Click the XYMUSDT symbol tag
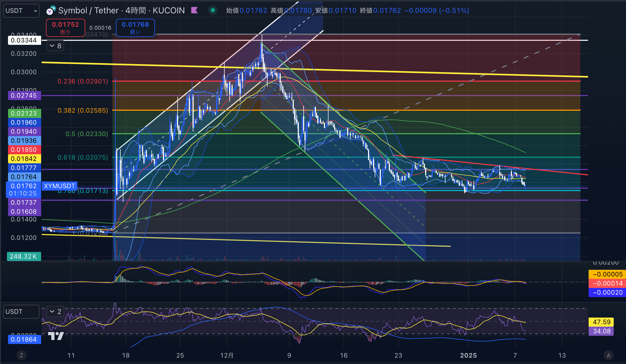 point(60,186)
